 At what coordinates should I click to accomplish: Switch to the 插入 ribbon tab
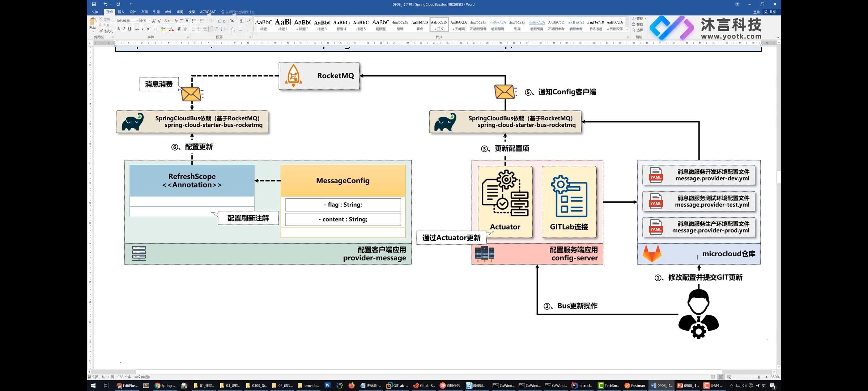[121, 12]
